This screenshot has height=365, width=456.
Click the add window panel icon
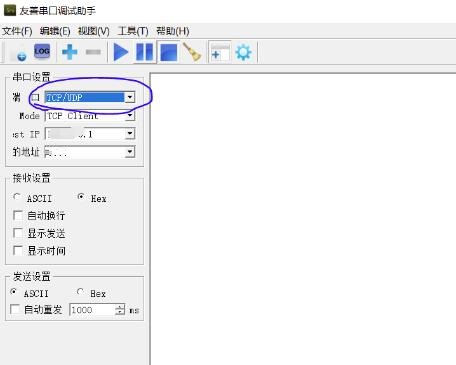[219, 52]
